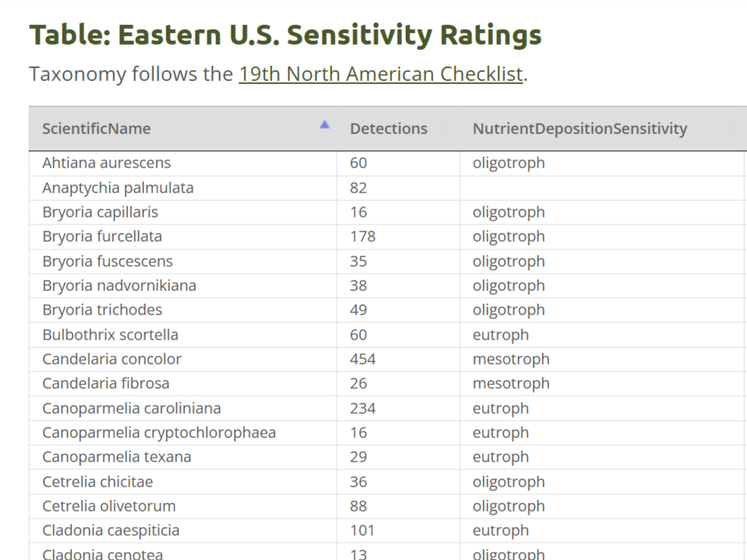Screen dimensions: 747x560
Task: Sort by NutrientDepositionSensitivity column header
Action: [x=579, y=129]
